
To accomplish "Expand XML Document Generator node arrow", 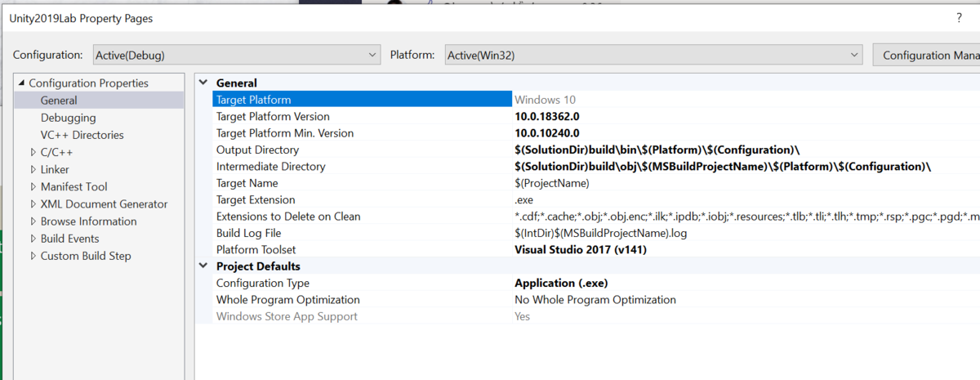I will (x=33, y=203).
